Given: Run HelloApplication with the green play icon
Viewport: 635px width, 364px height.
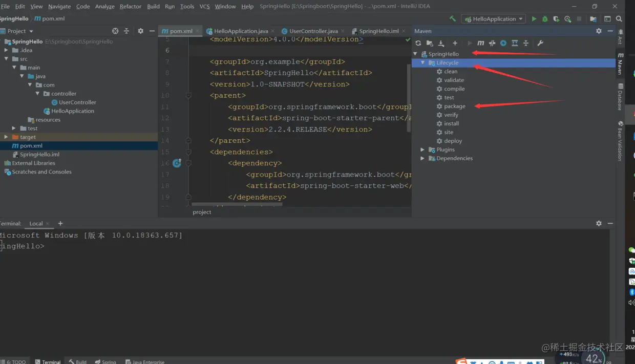Looking at the screenshot, I should (534, 19).
